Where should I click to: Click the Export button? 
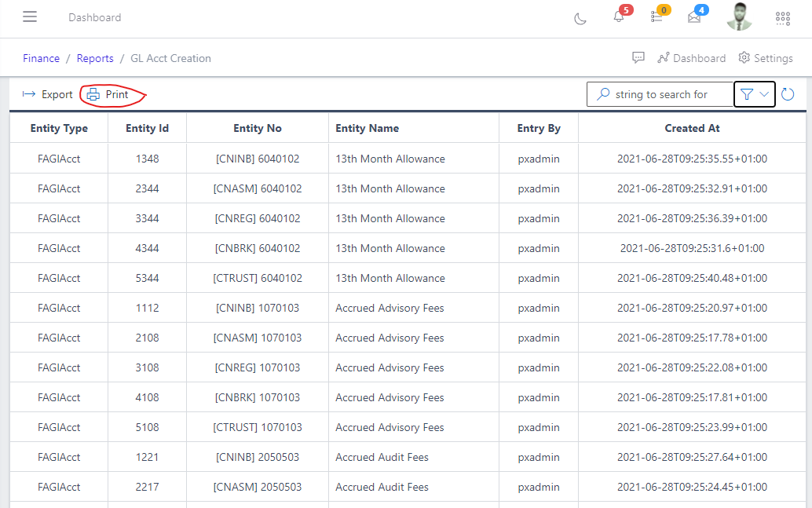[x=47, y=93]
